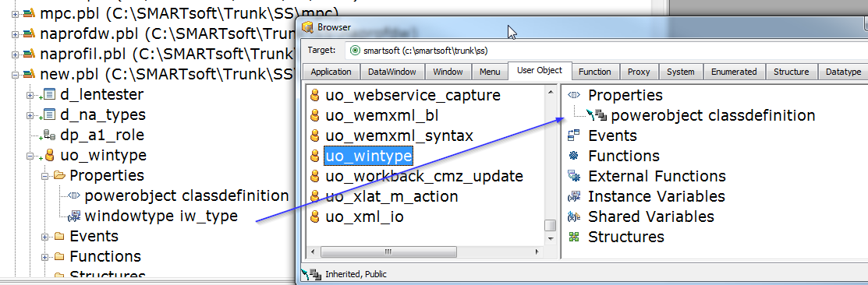Click the uo_xlat_m_action object icon
The width and height of the screenshot is (868, 285).
tap(315, 197)
